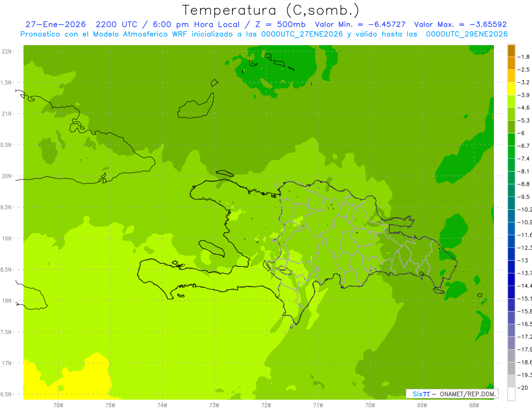Click the "-8.8" color scale label
Screen dimensions: 532x411
point(524,184)
